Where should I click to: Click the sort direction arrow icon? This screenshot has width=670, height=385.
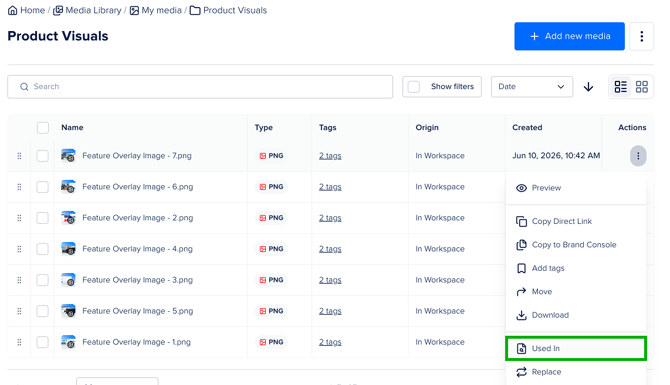point(588,87)
